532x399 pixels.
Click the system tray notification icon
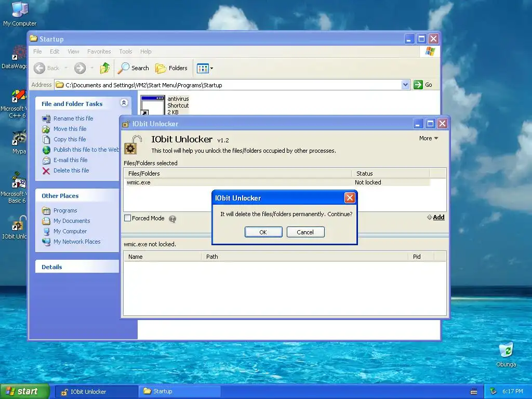494,392
